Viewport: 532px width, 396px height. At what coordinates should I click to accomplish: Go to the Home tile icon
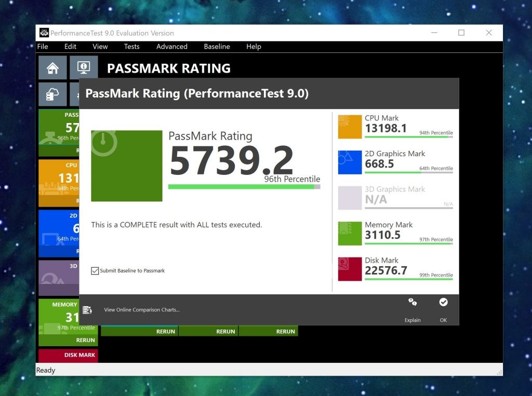point(52,68)
